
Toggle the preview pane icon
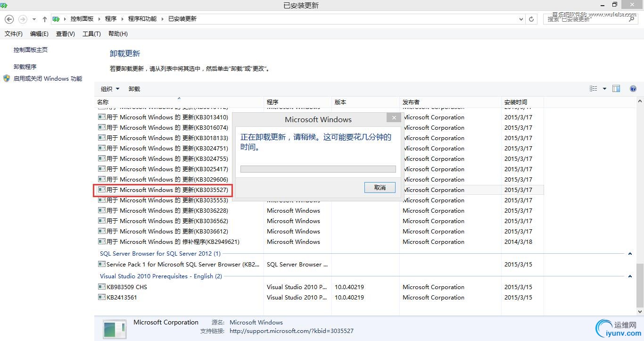coord(616,89)
